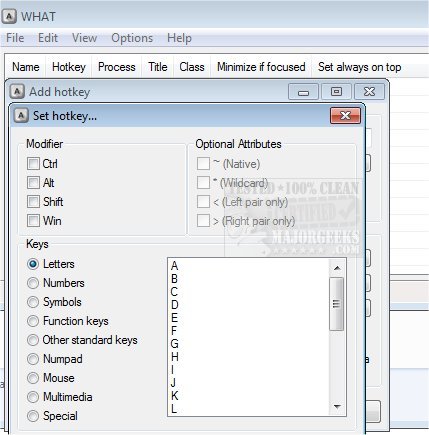Viewport: 429px width, 435px height.
Task: Open the Help menu
Action: click(x=179, y=38)
